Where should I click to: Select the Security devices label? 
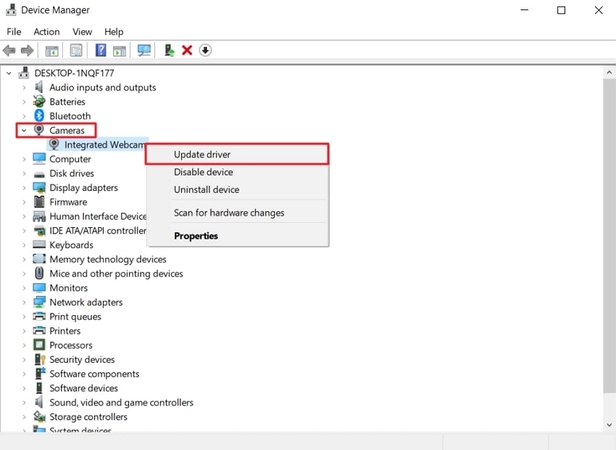point(82,359)
